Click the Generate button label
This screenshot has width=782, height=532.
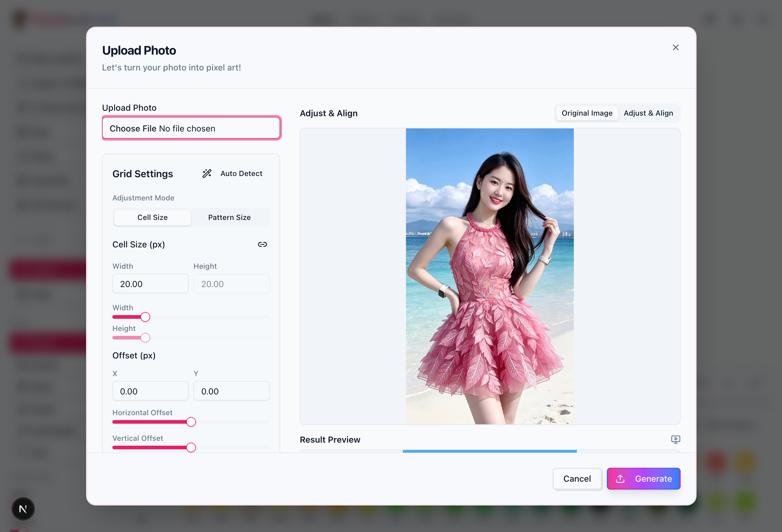653,479
